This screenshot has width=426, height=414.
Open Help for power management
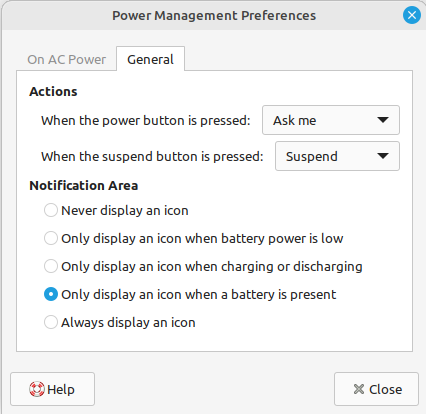[x=52, y=389]
